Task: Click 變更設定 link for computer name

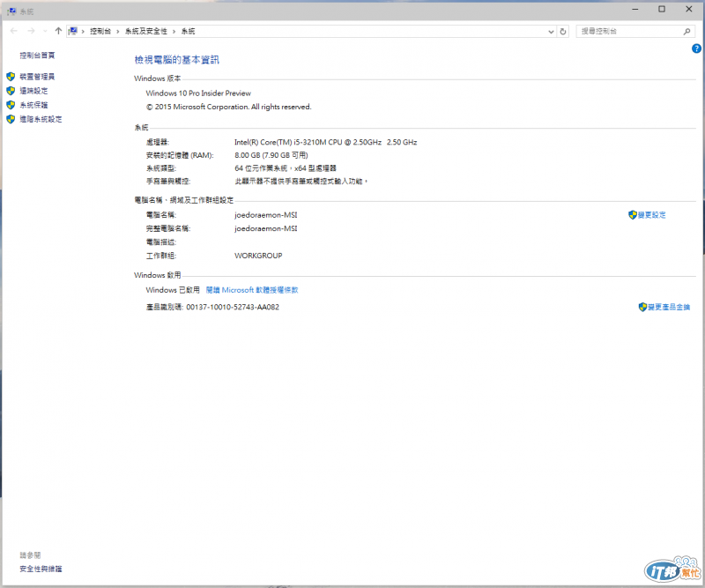Action: point(652,215)
